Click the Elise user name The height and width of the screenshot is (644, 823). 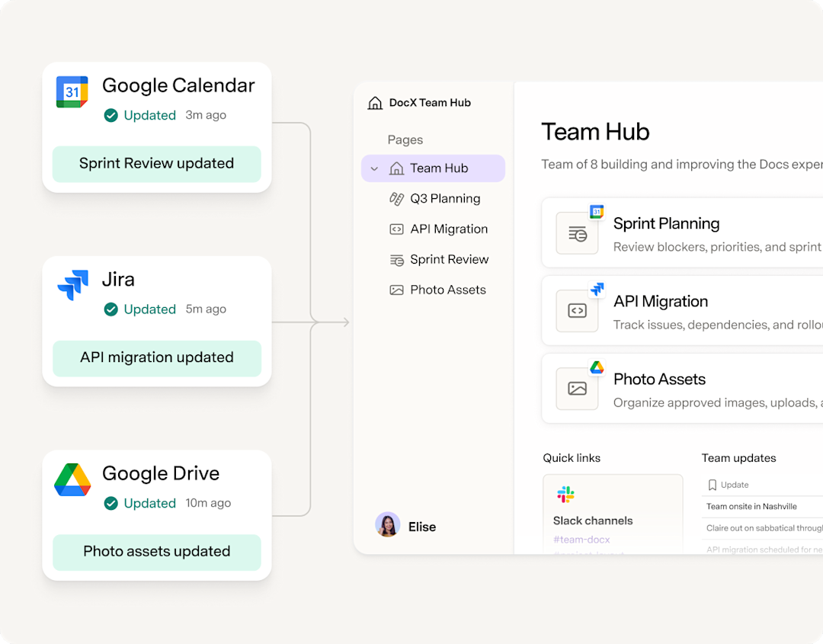pyautogui.click(x=422, y=527)
